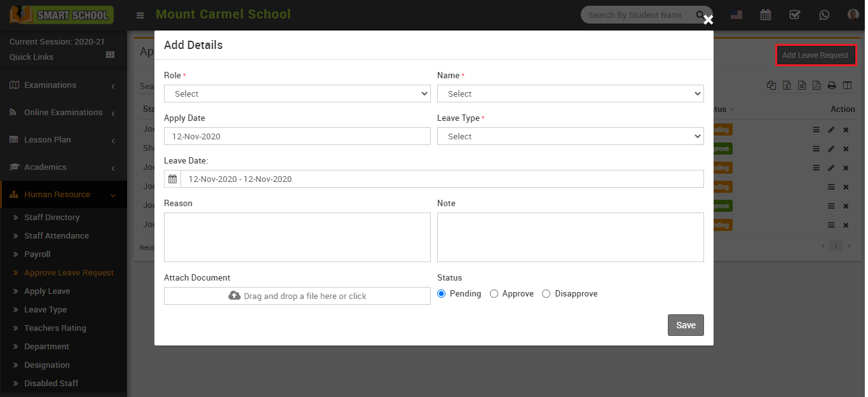This screenshot has width=868, height=397.
Task: Click the Add Leave Request button
Action: 816,55
